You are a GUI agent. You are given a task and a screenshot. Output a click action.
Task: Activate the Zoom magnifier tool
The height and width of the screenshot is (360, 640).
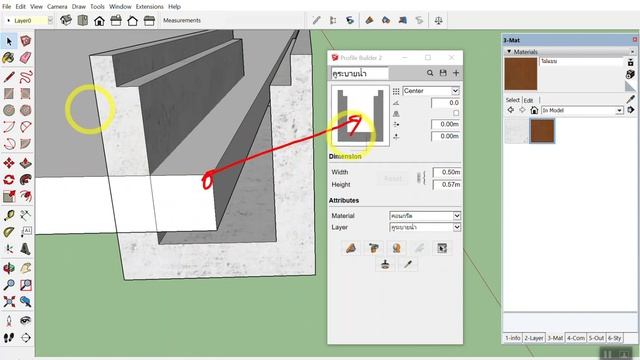[x=9, y=284]
